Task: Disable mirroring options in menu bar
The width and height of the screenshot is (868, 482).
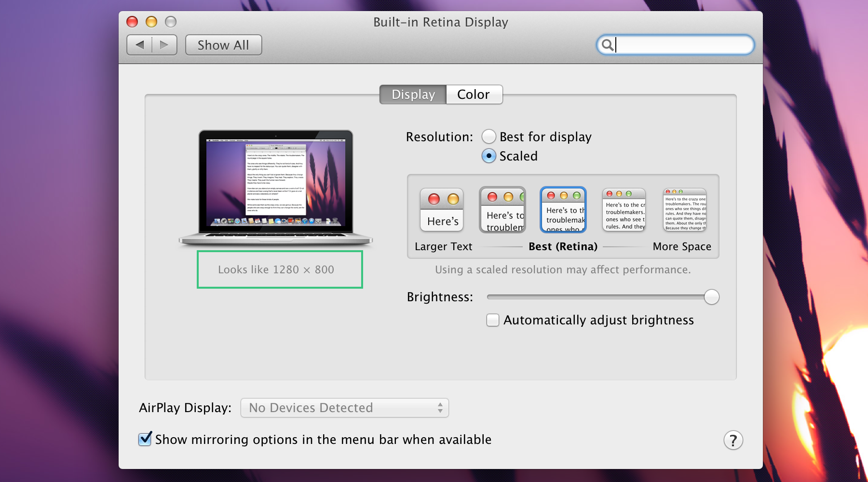Action: [x=145, y=439]
